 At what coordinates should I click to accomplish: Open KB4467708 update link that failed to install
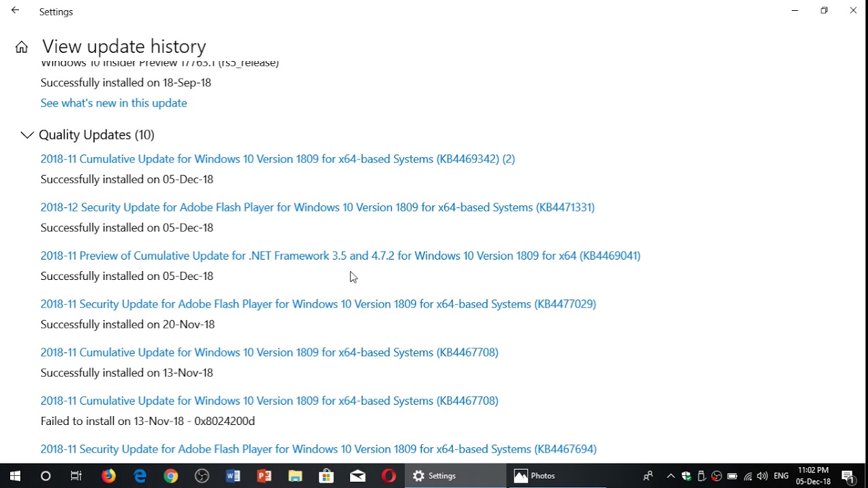click(x=269, y=401)
